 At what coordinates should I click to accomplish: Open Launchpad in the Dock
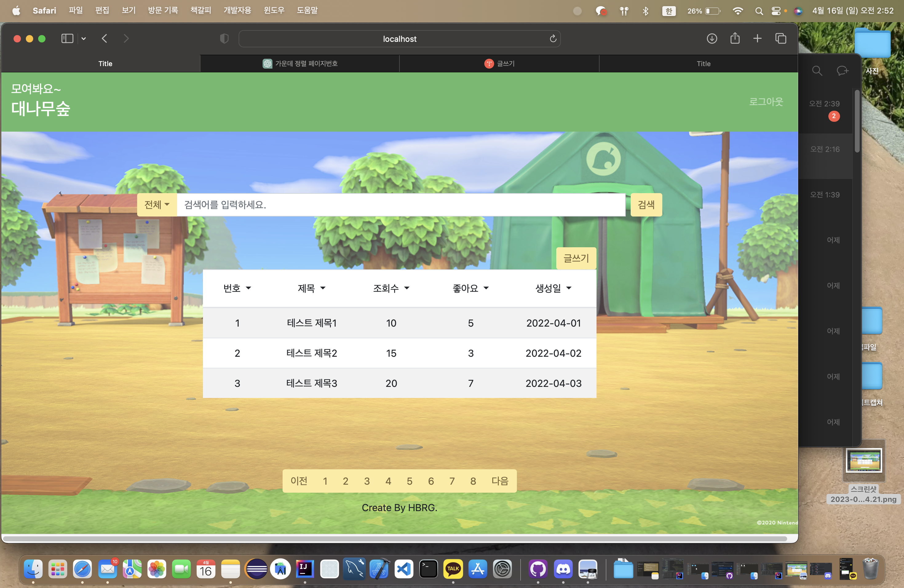click(x=58, y=569)
